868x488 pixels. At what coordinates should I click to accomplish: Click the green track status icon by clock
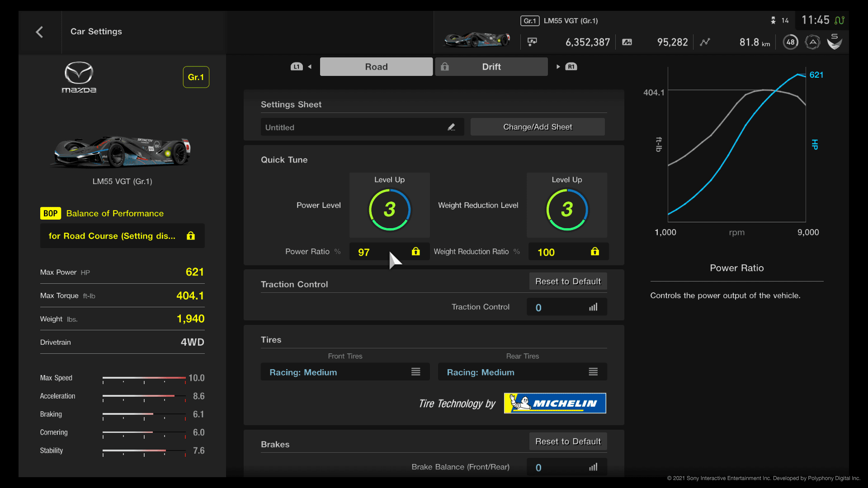pos(840,20)
